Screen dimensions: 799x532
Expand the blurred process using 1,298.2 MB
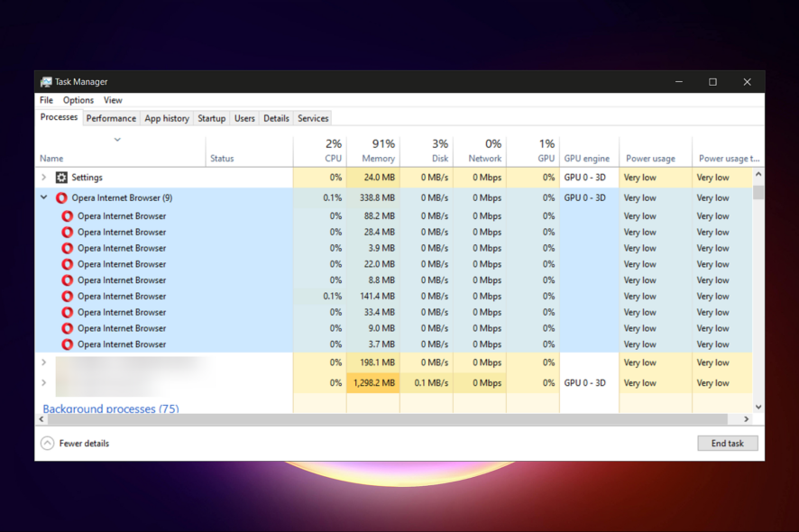44,382
